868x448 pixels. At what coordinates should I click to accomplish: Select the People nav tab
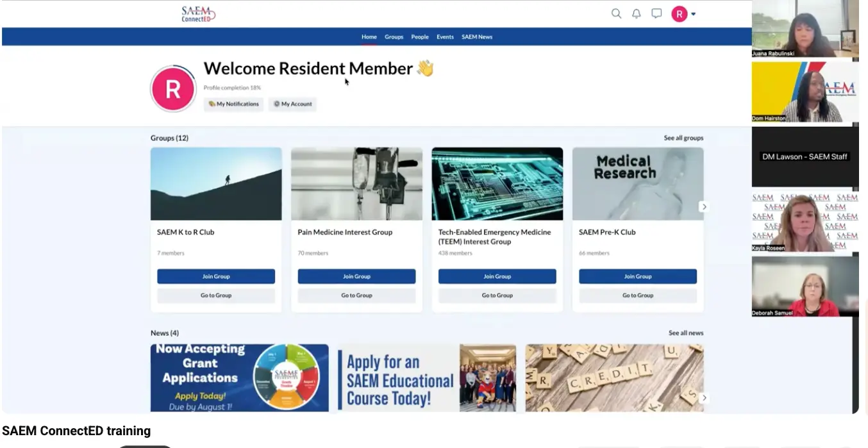point(420,37)
